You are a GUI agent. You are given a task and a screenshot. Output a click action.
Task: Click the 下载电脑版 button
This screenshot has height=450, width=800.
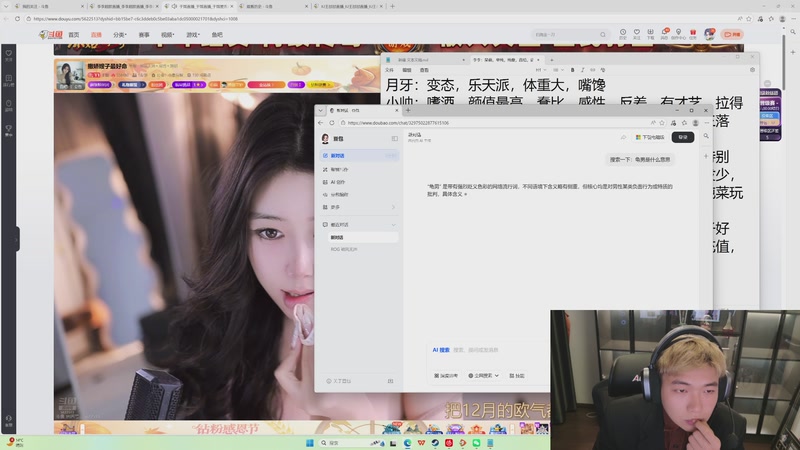[x=650, y=137]
